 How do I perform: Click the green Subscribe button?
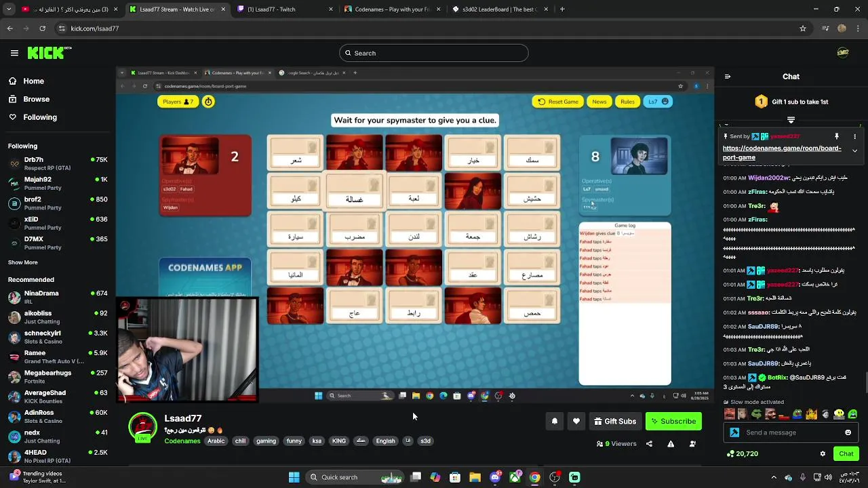(x=673, y=422)
